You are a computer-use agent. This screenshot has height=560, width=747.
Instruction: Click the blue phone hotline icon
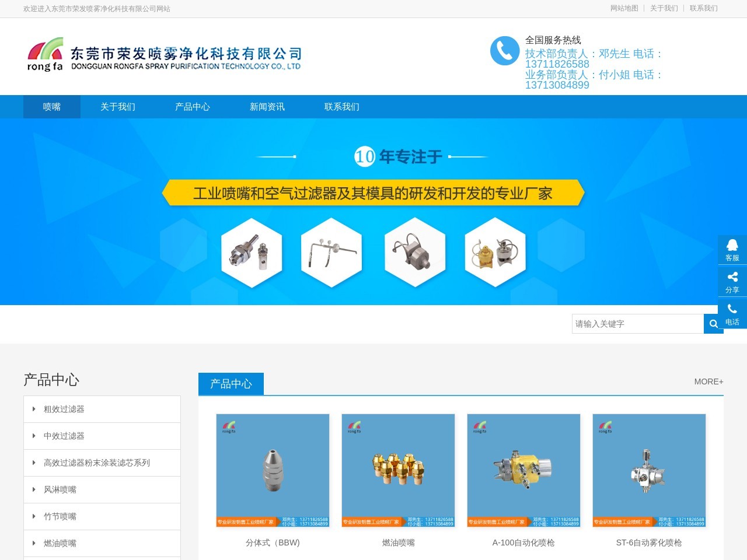504,51
